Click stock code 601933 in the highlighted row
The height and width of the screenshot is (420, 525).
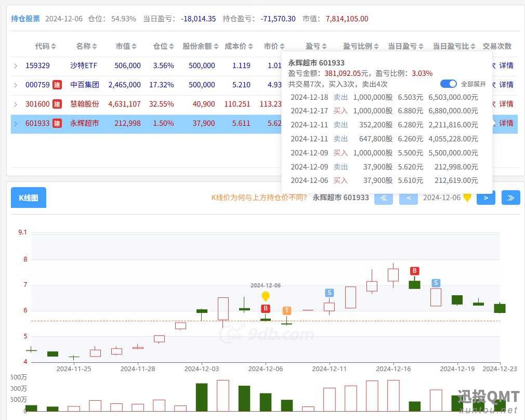point(37,123)
